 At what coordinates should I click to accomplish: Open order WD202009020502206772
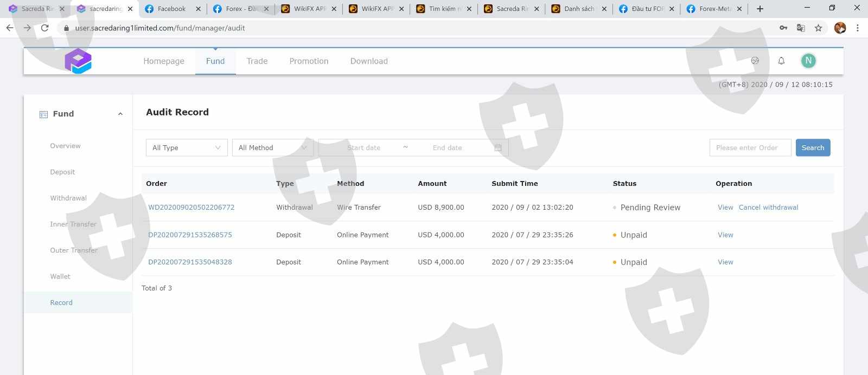pos(192,208)
